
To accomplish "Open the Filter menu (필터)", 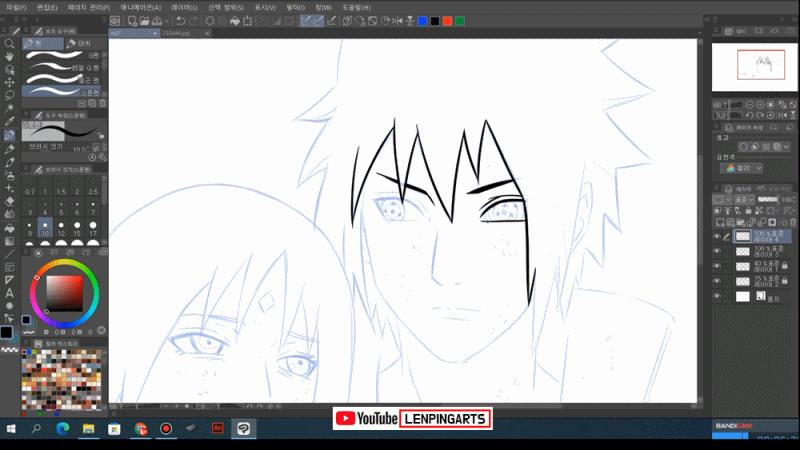I will click(x=295, y=8).
